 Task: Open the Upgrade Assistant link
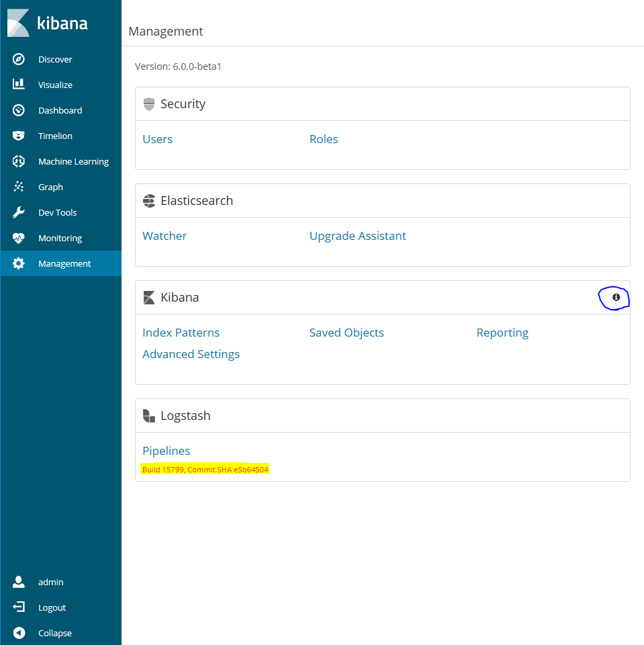(358, 236)
